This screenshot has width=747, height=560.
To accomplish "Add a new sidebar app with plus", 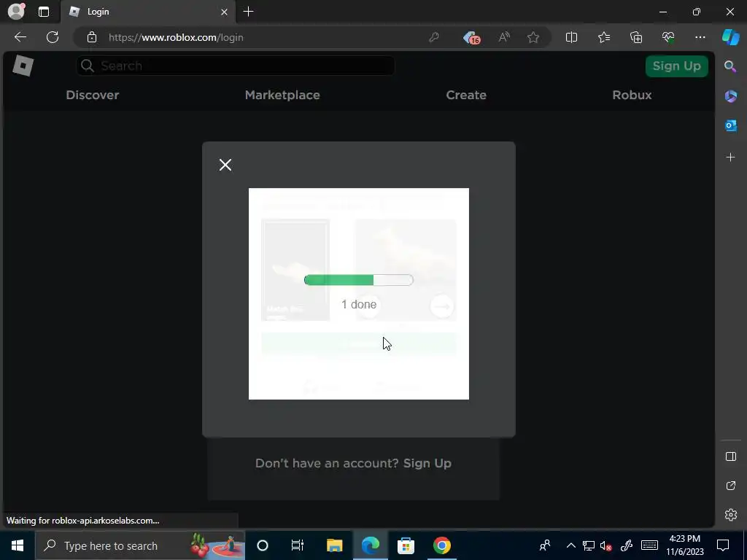I will click(730, 157).
